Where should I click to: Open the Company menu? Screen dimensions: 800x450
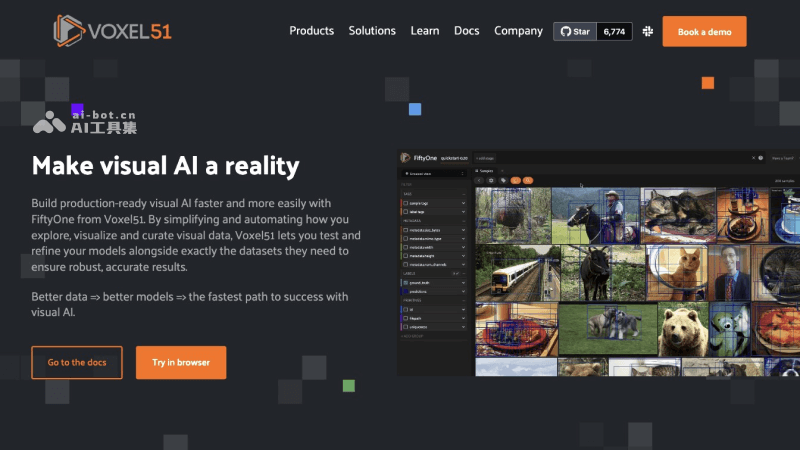click(x=518, y=31)
